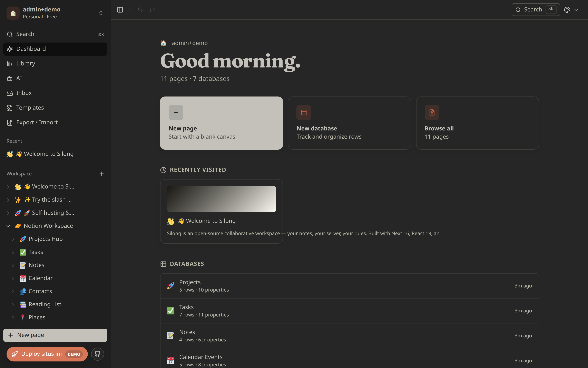The image size is (588, 368).
Task: Click the AI robot icon
Action: tap(10, 78)
